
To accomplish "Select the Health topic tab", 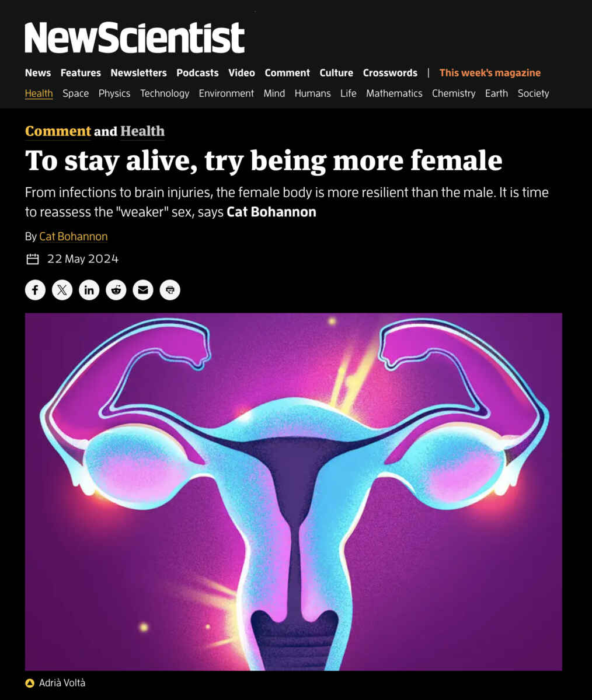I will pos(39,93).
